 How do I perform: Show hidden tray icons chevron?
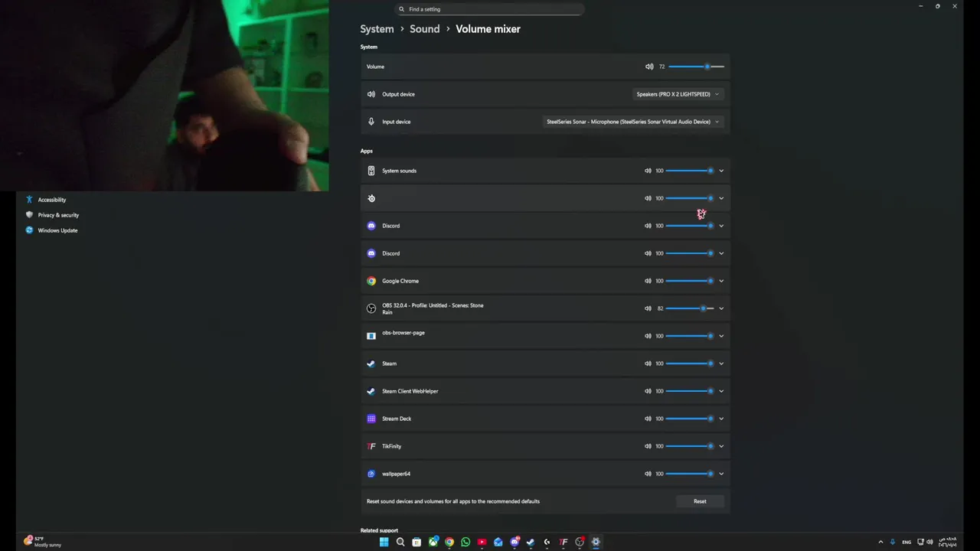tap(880, 542)
